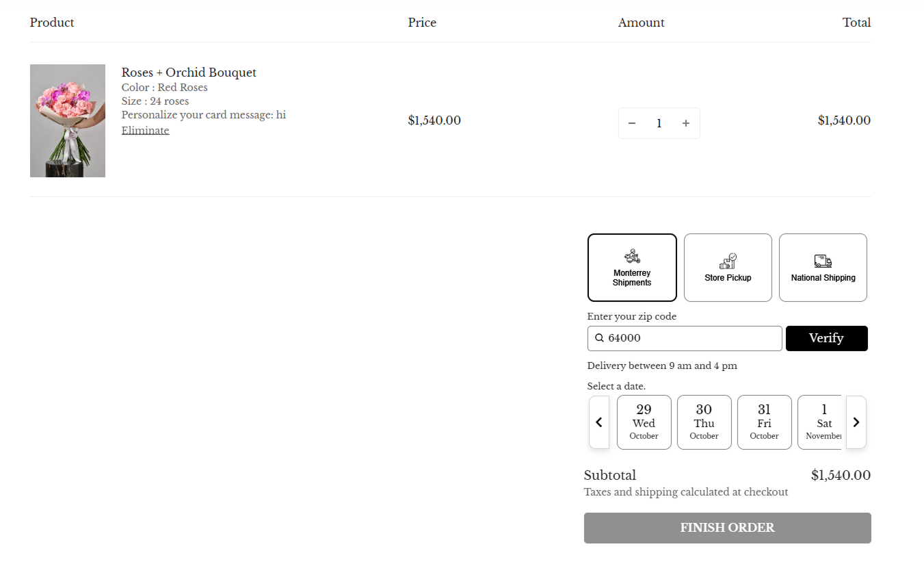Click 'Color : Red Roses' text
The width and height of the screenshot is (924, 564).
[x=165, y=88]
